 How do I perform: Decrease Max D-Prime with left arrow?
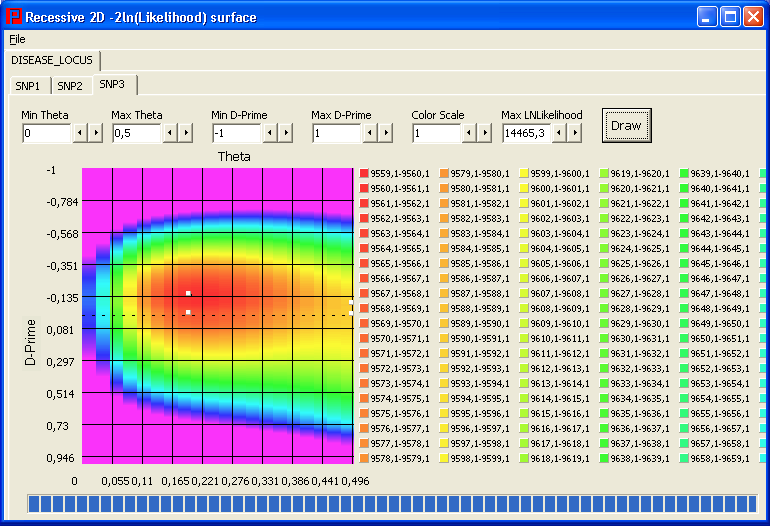370,133
